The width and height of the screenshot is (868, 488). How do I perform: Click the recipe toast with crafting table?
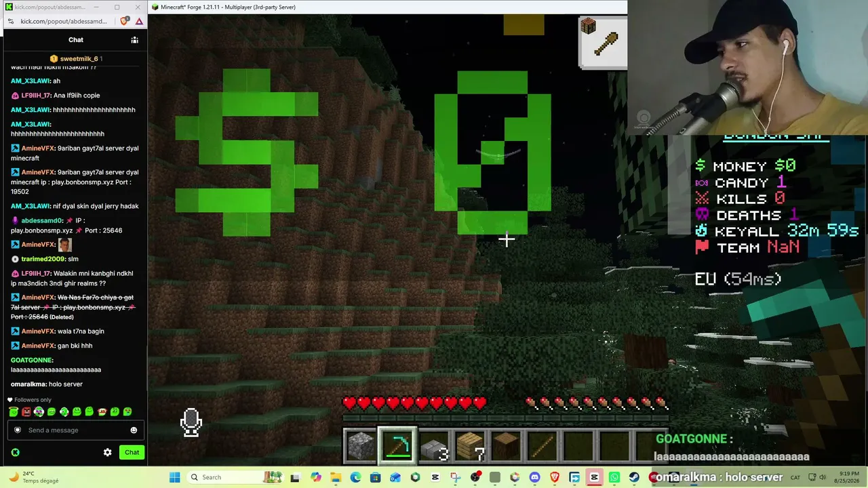[603, 42]
